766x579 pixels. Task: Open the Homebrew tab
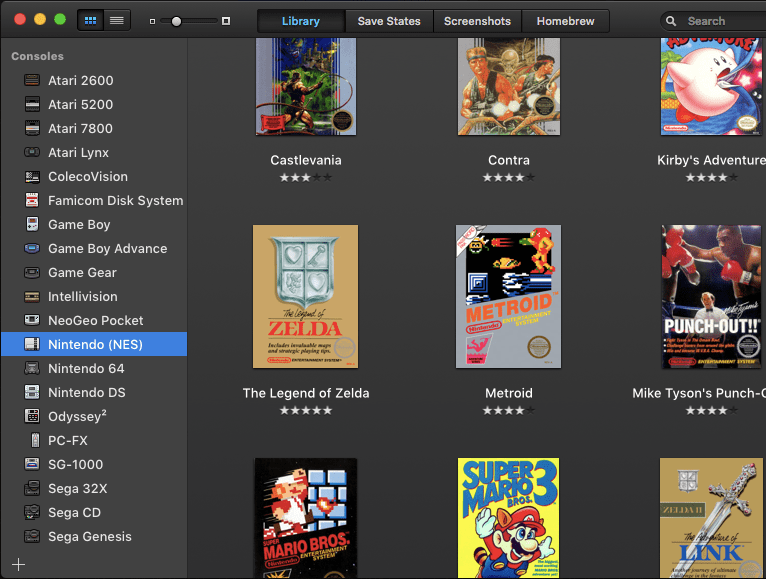tap(565, 21)
